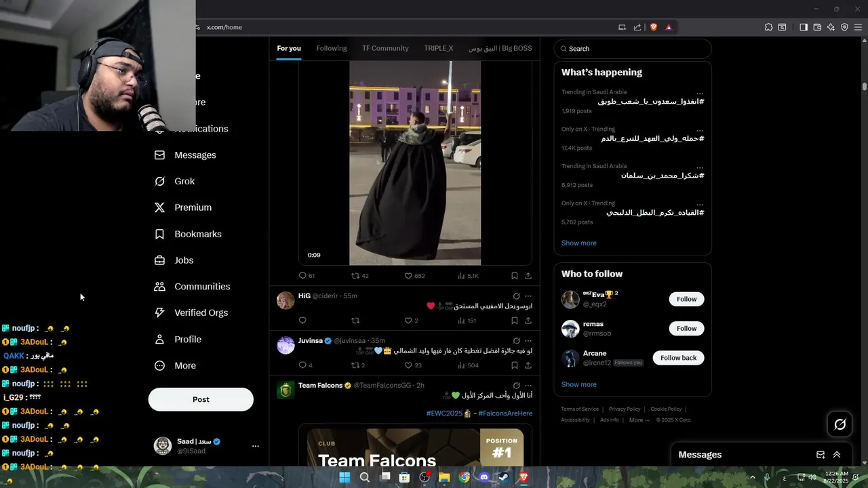Image resolution: width=868 pixels, height=488 pixels.
Task: Open Discord from the taskbar
Action: coord(484,477)
